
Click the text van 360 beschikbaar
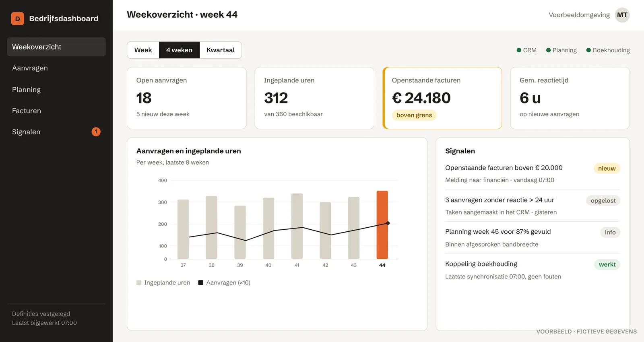(293, 114)
